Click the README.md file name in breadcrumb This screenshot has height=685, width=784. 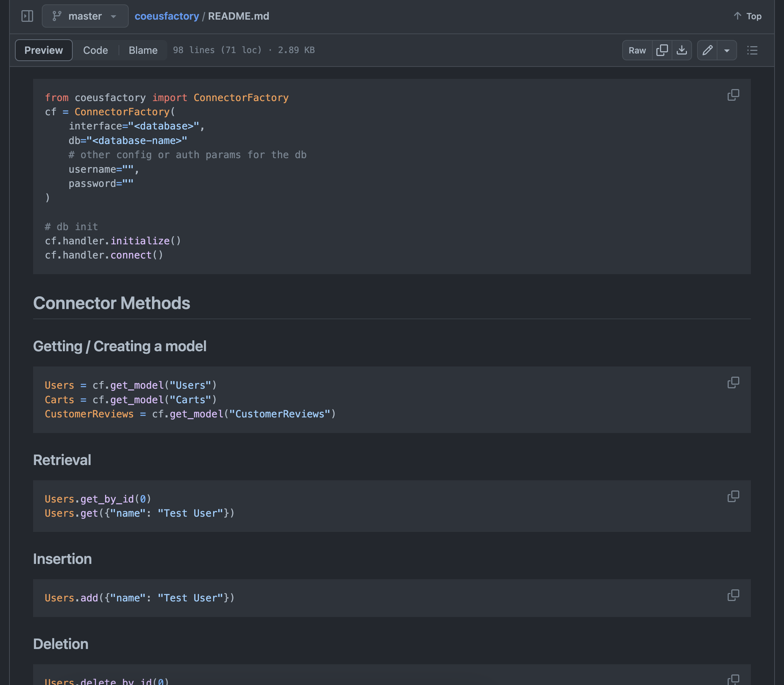pos(238,16)
